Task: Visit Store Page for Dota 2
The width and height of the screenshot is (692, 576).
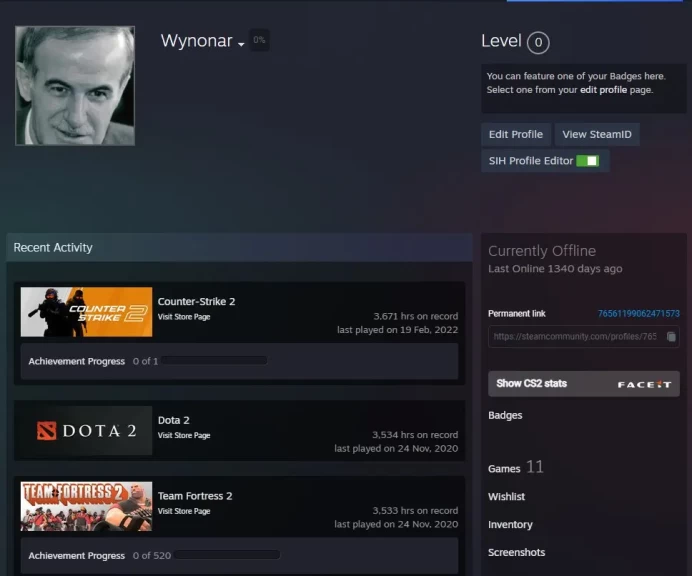Action: coord(184,435)
